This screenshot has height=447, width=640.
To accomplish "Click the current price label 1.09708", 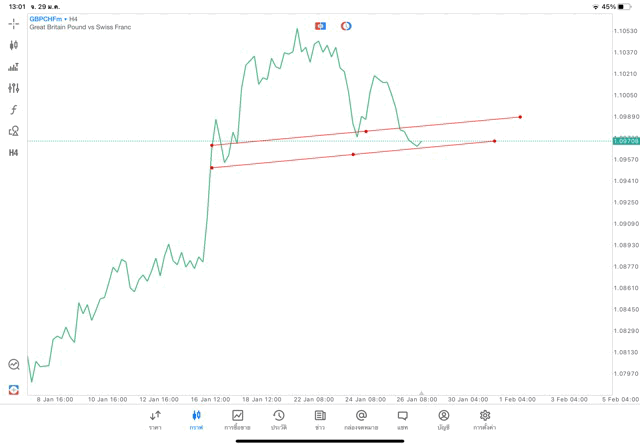I will click(x=627, y=141).
